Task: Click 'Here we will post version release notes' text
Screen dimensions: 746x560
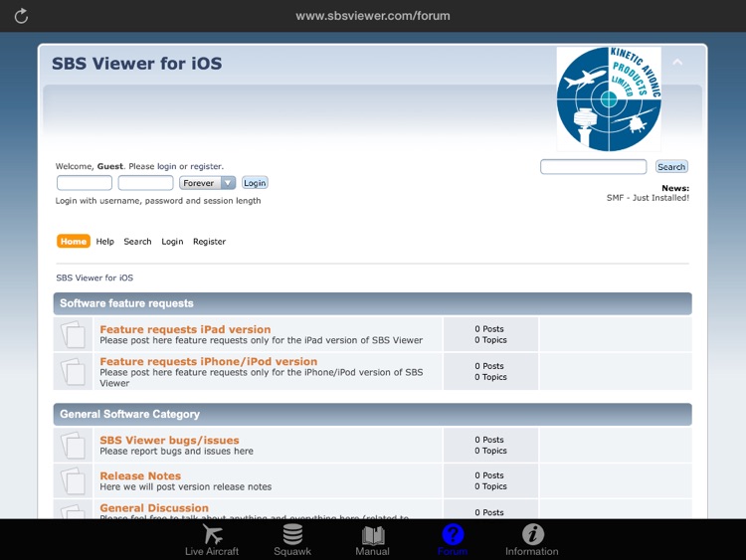Action: [186, 486]
